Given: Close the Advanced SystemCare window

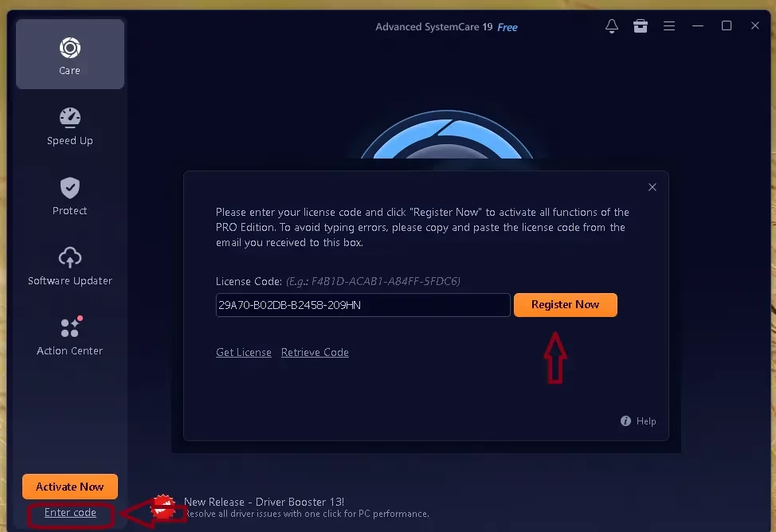Looking at the screenshot, I should coord(754,25).
